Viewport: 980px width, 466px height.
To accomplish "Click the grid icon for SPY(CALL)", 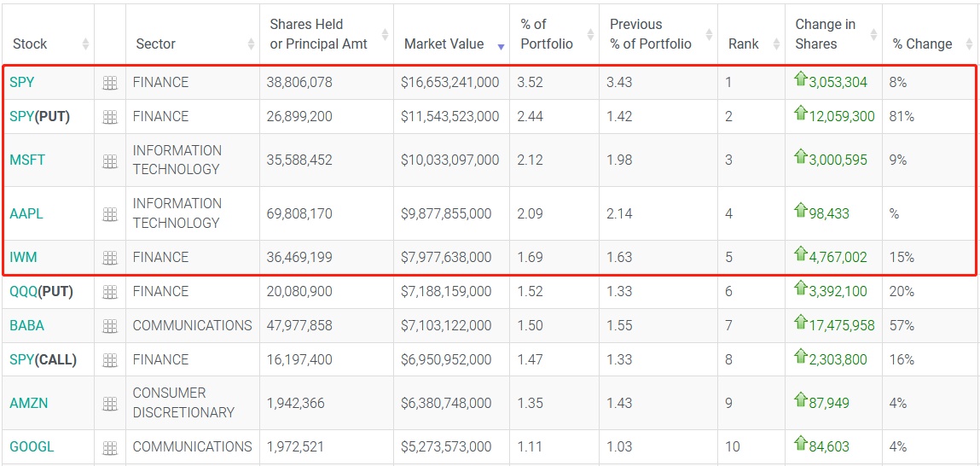I will coord(110,360).
